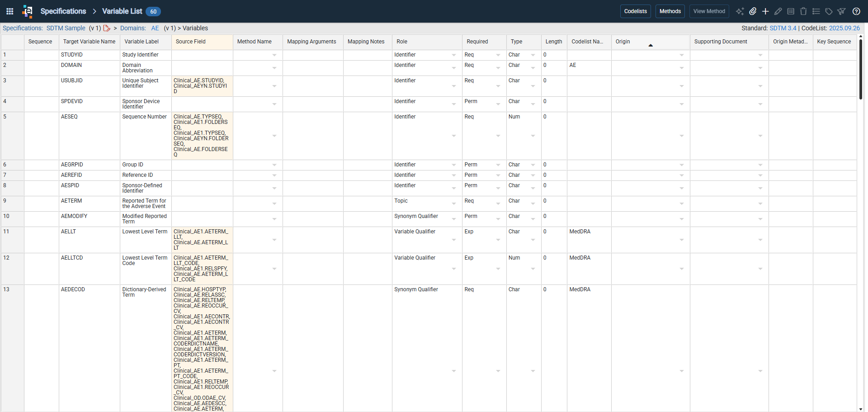Open Method Name dropdown in AEREFID row

click(274, 175)
